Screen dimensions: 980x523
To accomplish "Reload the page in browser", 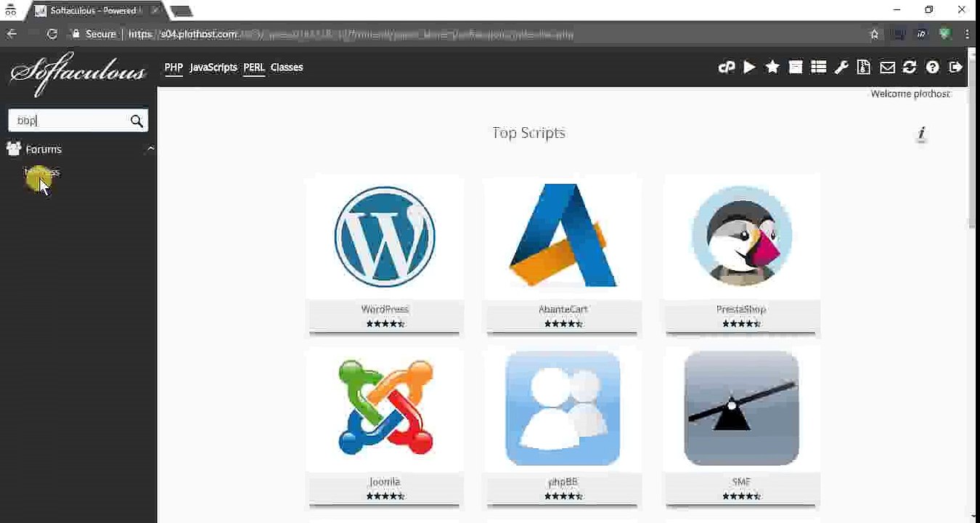I will (52, 33).
